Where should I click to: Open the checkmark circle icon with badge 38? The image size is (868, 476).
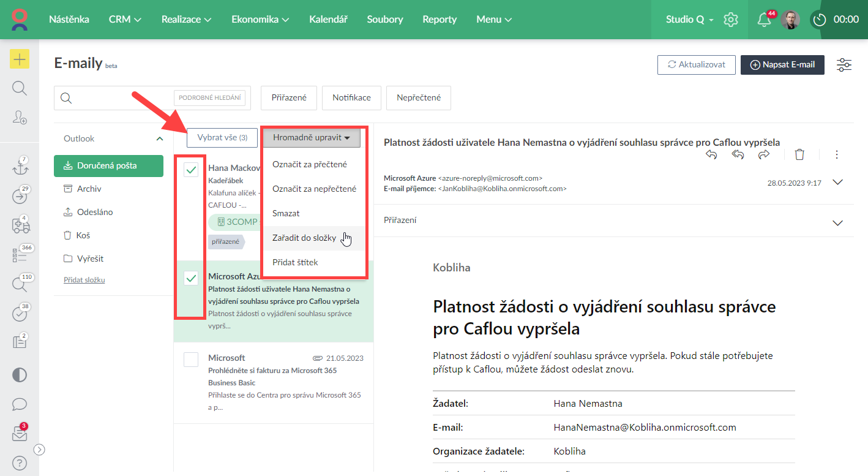20,313
